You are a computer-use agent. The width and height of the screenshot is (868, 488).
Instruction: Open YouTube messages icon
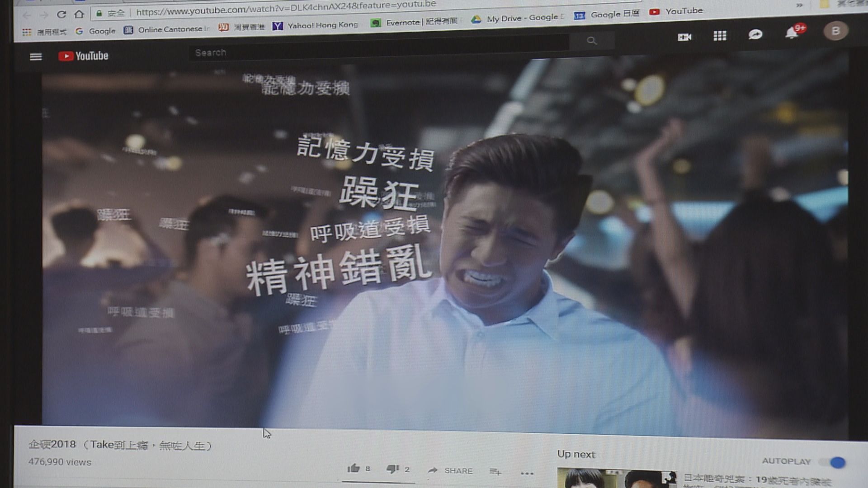756,34
